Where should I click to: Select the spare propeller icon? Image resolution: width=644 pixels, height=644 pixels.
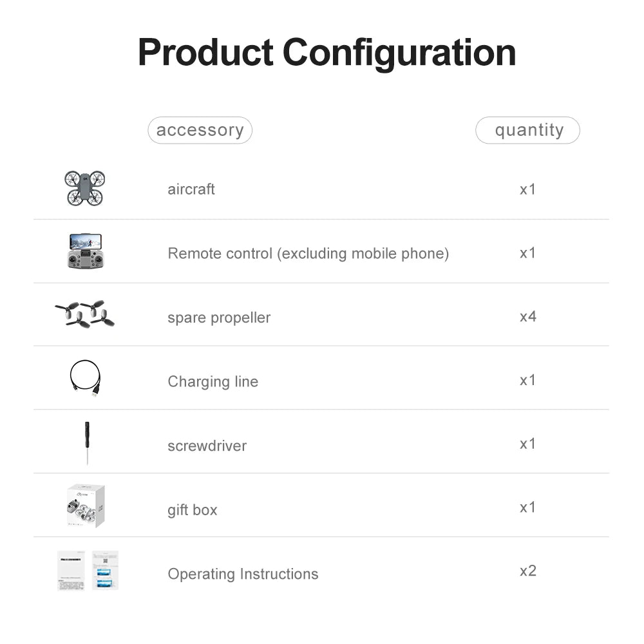pyautogui.click(x=85, y=314)
